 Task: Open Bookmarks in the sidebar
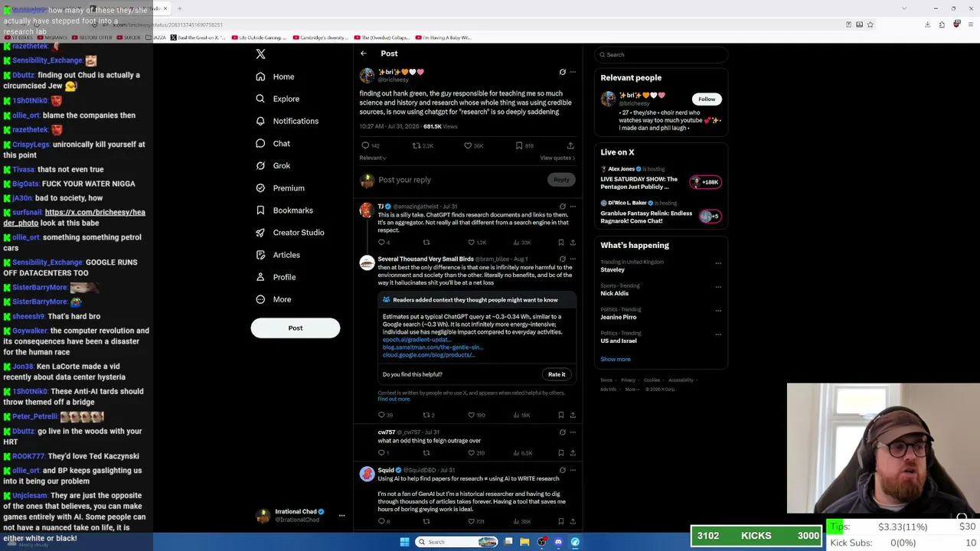click(x=284, y=210)
